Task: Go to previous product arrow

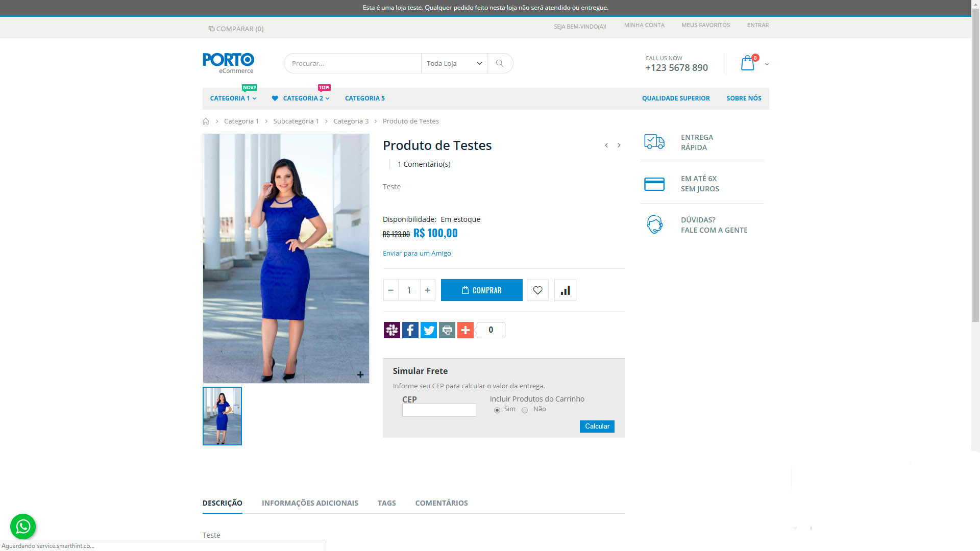Action: pos(606,145)
